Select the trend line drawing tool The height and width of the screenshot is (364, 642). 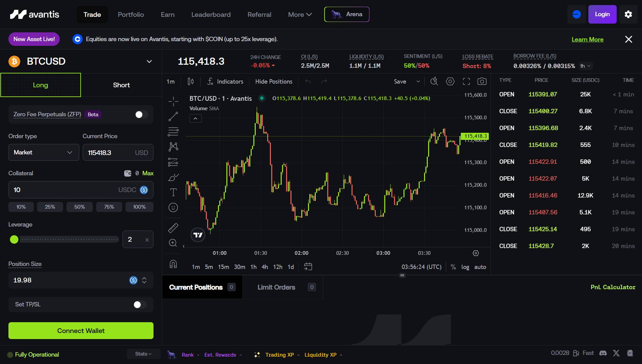[x=173, y=117]
